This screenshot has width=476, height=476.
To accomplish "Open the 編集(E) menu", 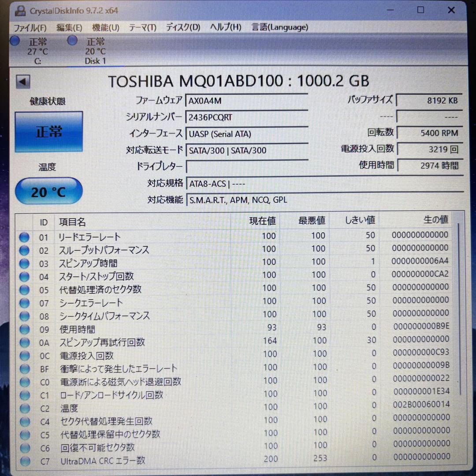I will [x=69, y=28].
